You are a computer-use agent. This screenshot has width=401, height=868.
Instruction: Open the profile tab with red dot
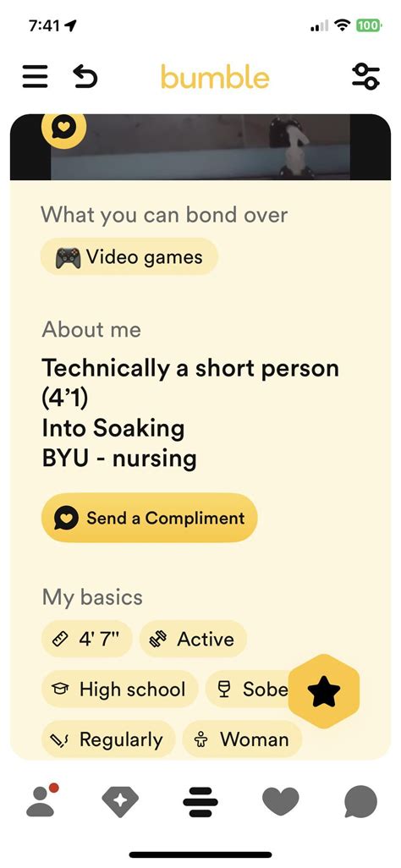(x=41, y=800)
